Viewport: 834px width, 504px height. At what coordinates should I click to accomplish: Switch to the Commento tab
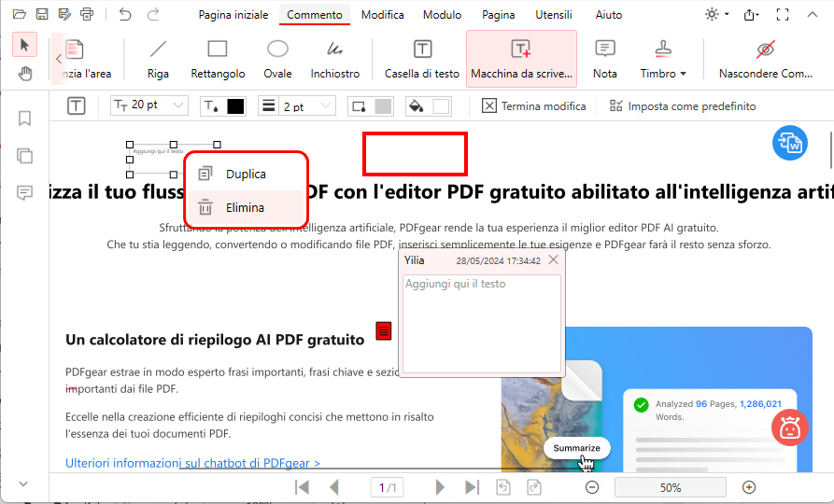click(315, 15)
